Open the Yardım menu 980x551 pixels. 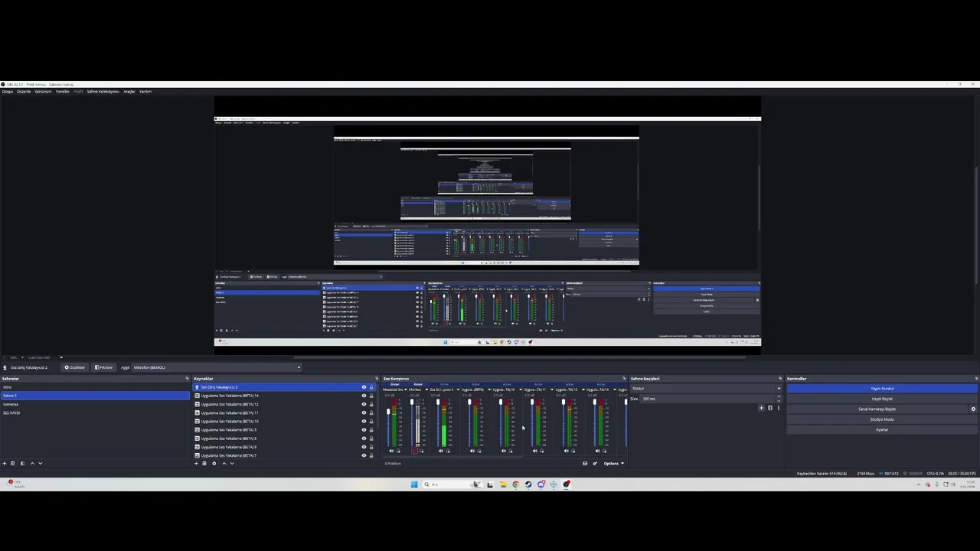tap(145, 92)
